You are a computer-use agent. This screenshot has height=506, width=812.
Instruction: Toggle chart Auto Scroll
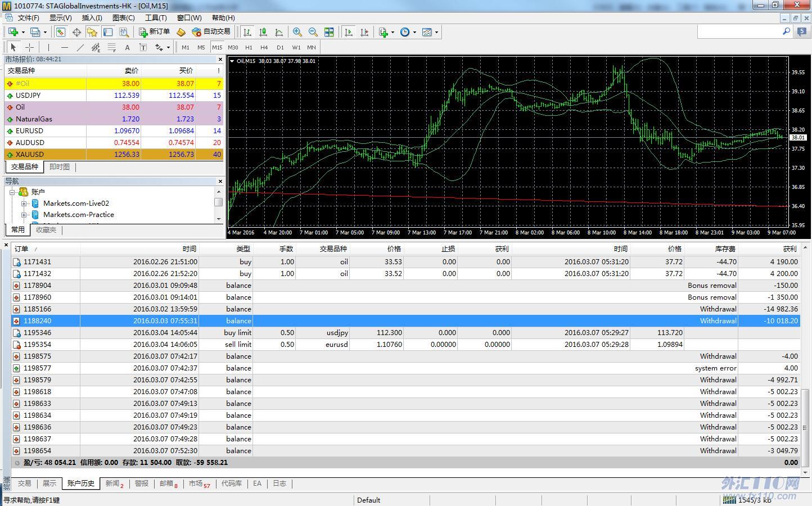pos(349,32)
